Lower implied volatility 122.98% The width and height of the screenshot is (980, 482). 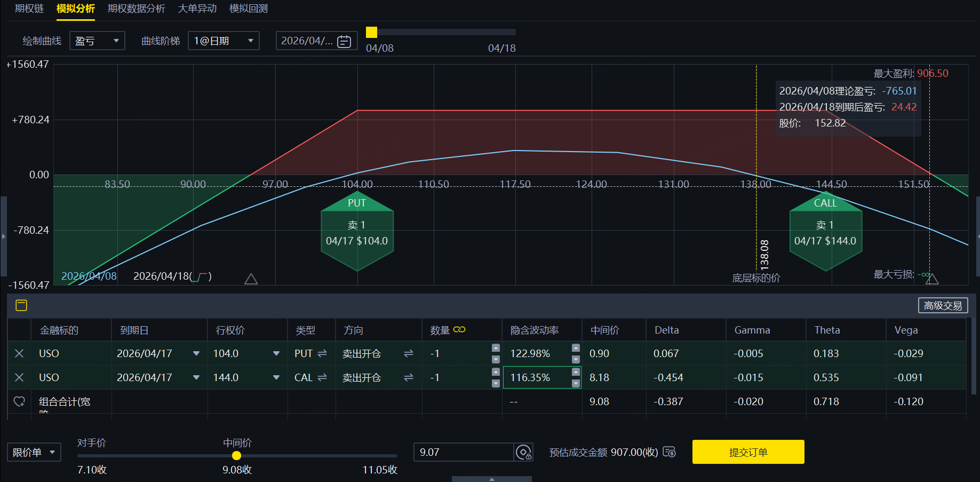click(x=576, y=359)
